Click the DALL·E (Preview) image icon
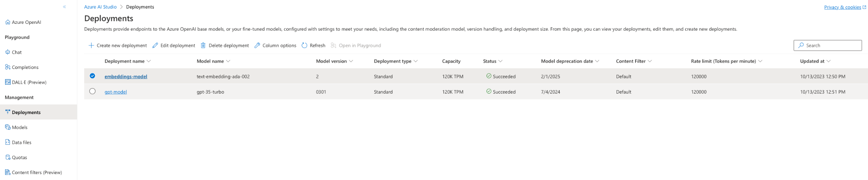This screenshot has height=180, width=868. click(x=8, y=82)
